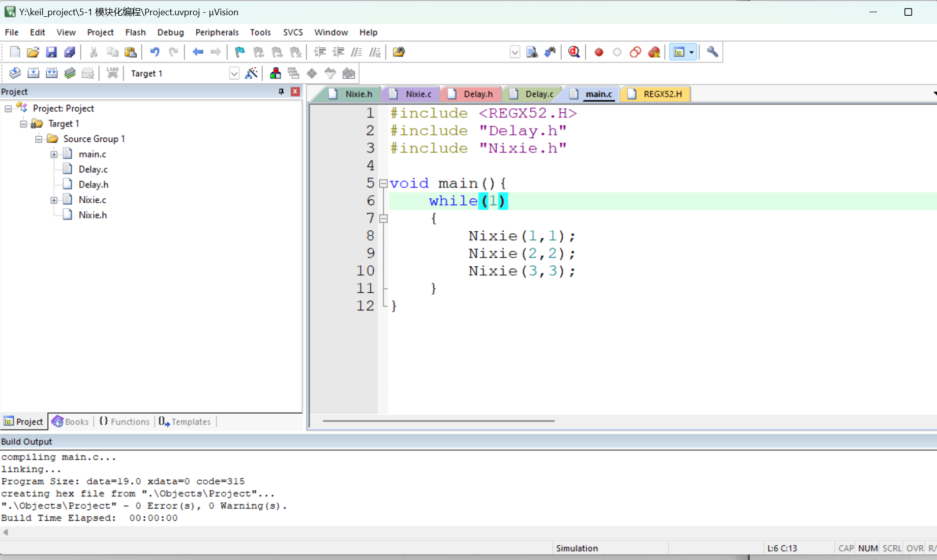Click the Build Output left scroll arrow
937x560 pixels.
[x=6, y=532]
